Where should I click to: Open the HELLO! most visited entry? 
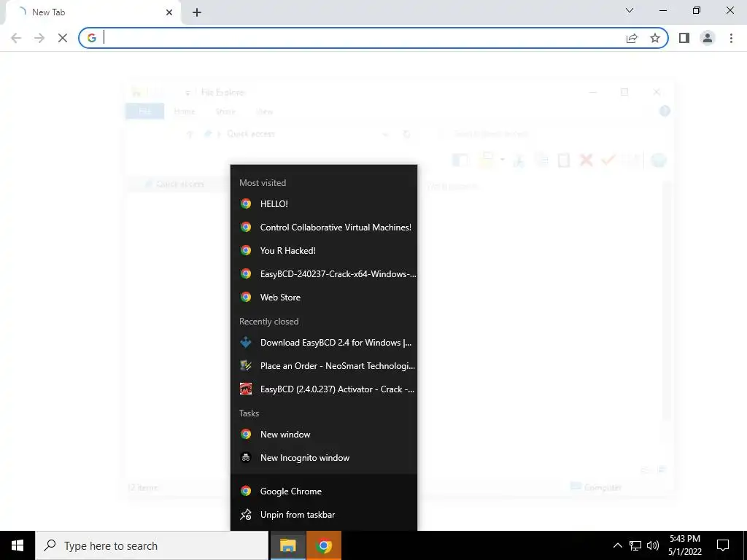point(323,204)
